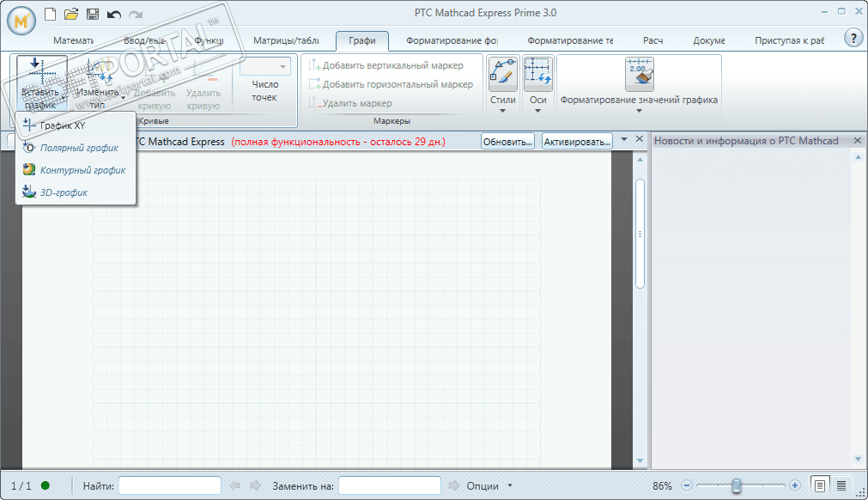The image size is (868, 500).
Task: Switch to the Функции ribbon tab
Action: click(x=209, y=40)
